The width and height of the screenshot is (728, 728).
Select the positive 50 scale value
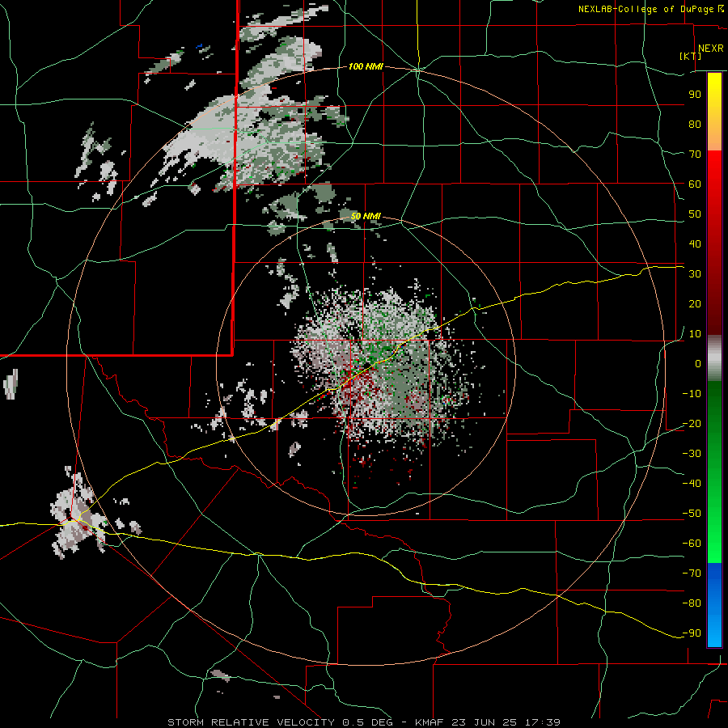[x=695, y=214]
